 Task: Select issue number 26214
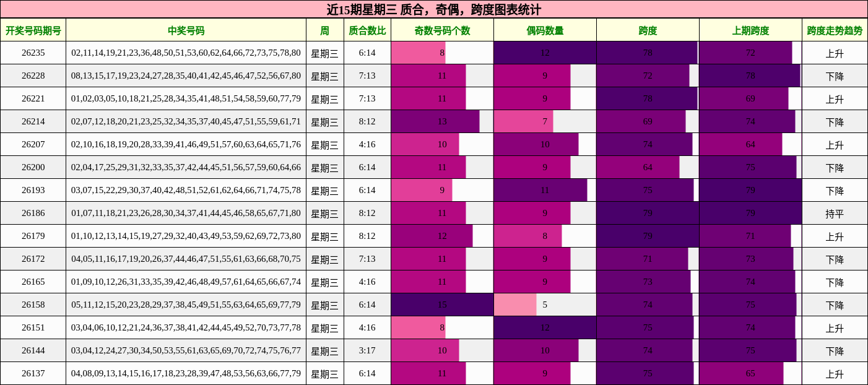[x=33, y=121]
